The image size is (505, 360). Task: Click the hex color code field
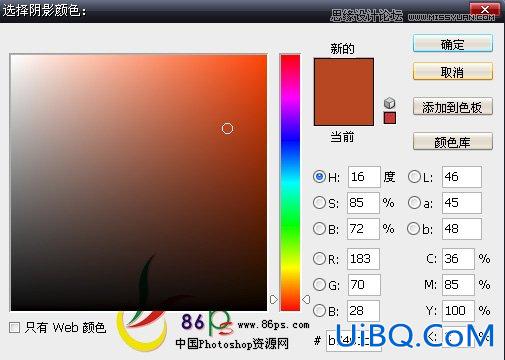coord(354,340)
